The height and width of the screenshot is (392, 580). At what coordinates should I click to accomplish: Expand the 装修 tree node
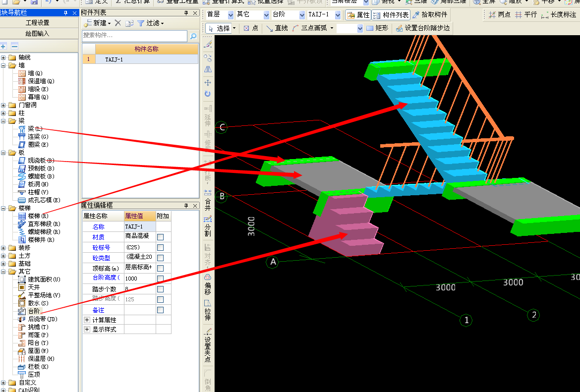pyautogui.click(x=3, y=248)
